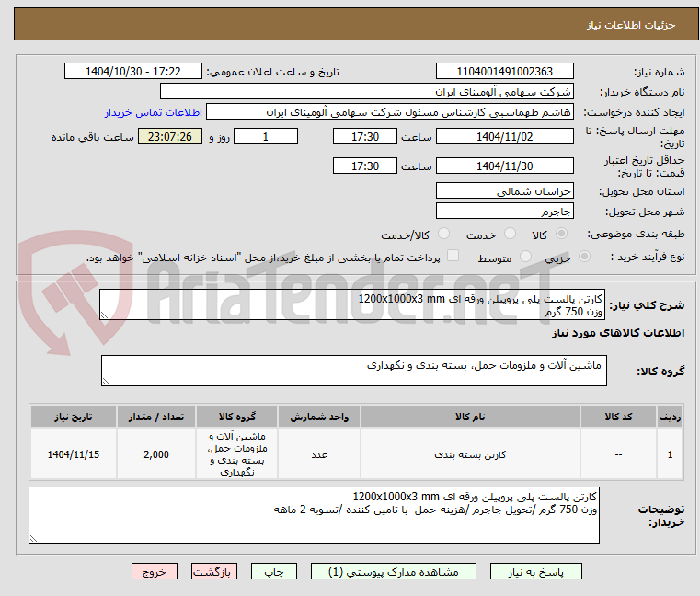Click the کارتن بسته بندی cell
700x596 pixels.
pyautogui.click(x=470, y=454)
